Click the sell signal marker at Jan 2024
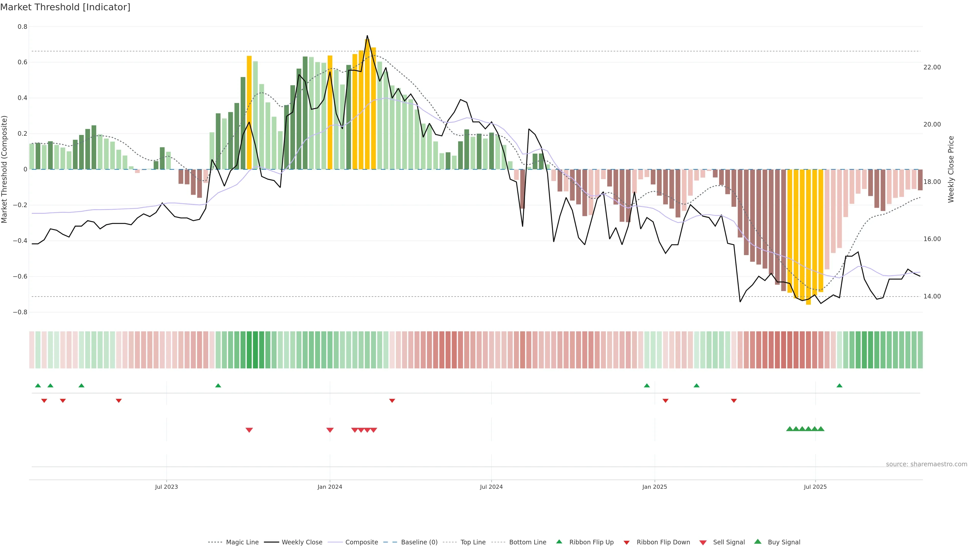The width and height of the screenshot is (980, 551). pyautogui.click(x=330, y=430)
